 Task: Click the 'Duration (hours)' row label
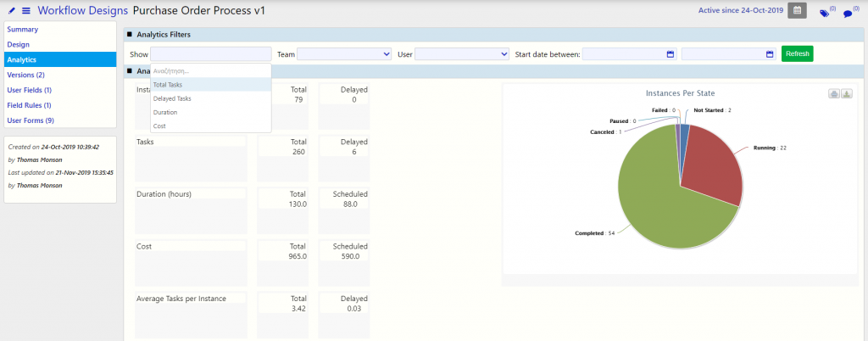tap(164, 193)
